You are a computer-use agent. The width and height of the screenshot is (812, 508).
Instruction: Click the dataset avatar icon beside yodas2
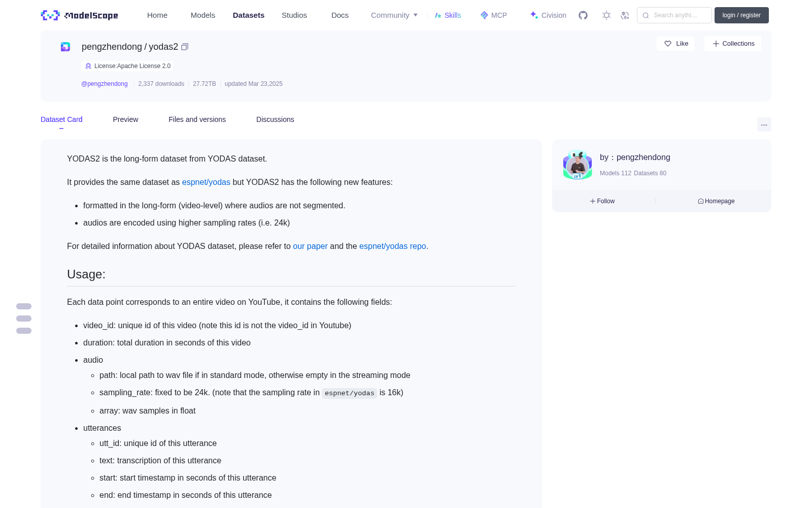pos(65,47)
